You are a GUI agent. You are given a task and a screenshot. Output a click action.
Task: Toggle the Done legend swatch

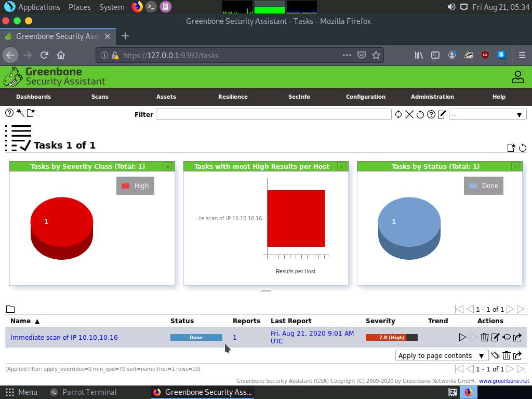click(x=473, y=186)
